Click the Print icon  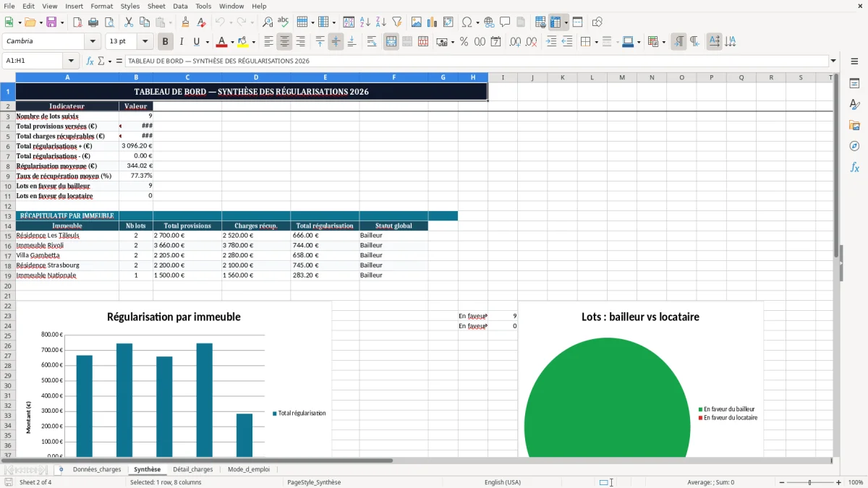93,22
